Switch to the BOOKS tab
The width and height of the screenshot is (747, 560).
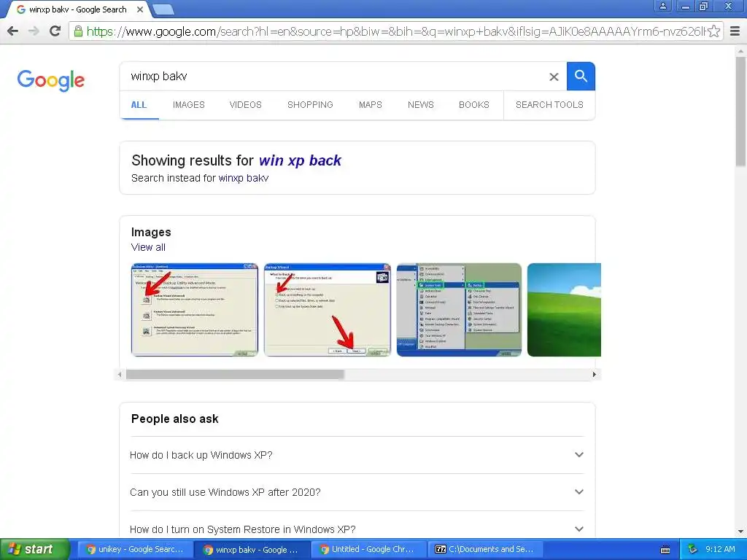[474, 105]
